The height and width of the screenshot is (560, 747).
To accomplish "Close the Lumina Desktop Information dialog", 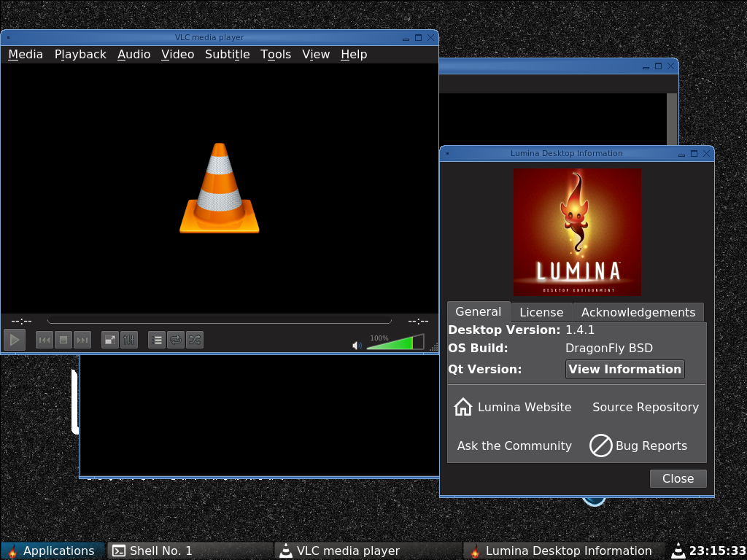I will [x=678, y=478].
